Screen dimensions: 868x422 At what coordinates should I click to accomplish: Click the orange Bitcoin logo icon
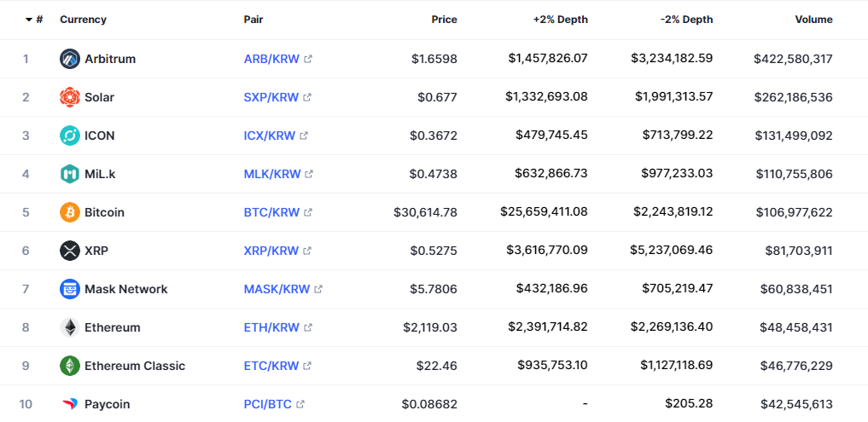pyautogui.click(x=70, y=212)
